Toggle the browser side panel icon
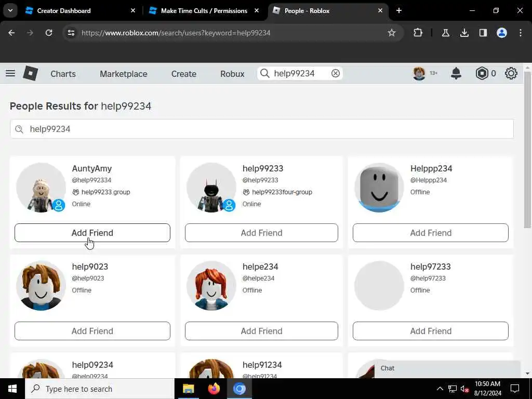This screenshot has width=532, height=399. [x=483, y=33]
